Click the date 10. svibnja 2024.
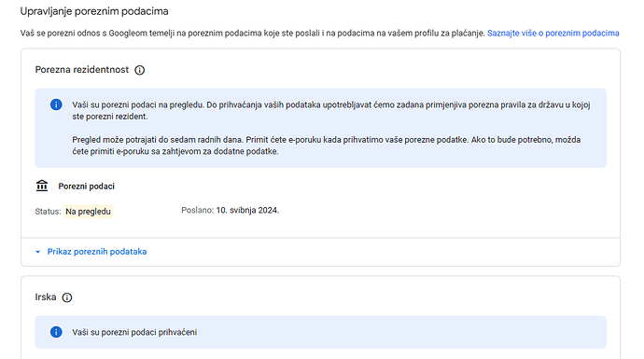 click(x=247, y=210)
